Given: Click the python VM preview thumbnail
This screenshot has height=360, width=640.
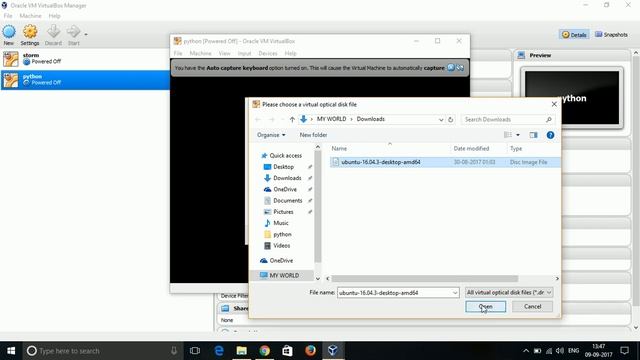Looking at the screenshot, I should pos(572,98).
